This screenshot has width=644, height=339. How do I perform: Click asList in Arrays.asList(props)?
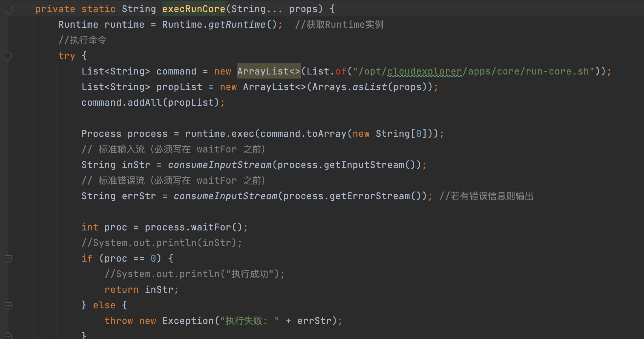click(370, 87)
